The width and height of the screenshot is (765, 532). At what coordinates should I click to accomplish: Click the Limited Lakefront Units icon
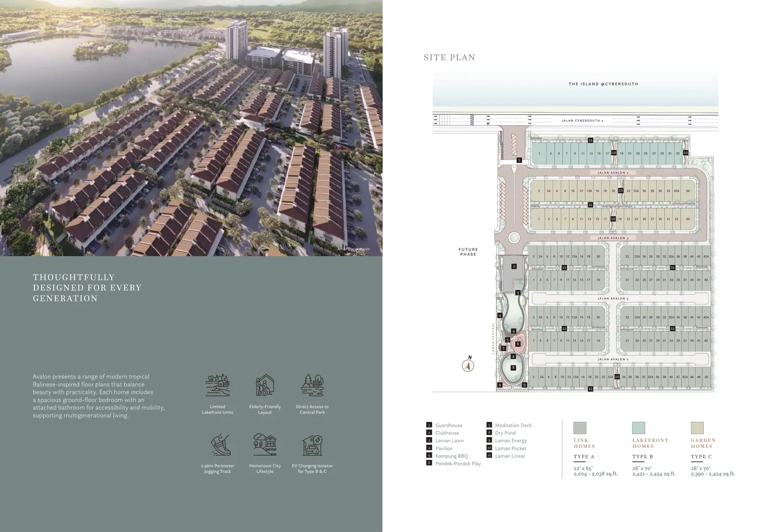(218, 386)
